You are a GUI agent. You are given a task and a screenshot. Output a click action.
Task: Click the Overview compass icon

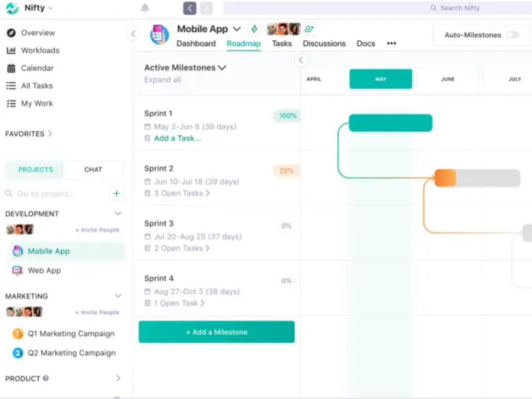tap(12, 33)
